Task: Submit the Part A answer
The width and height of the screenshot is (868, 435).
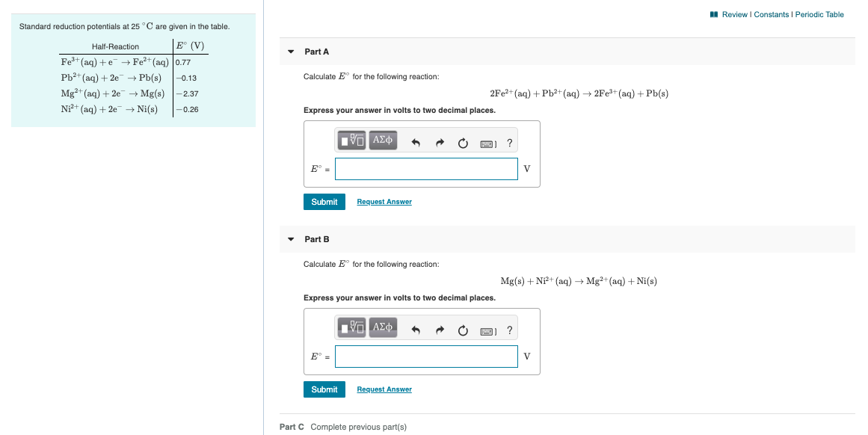Action: point(324,202)
